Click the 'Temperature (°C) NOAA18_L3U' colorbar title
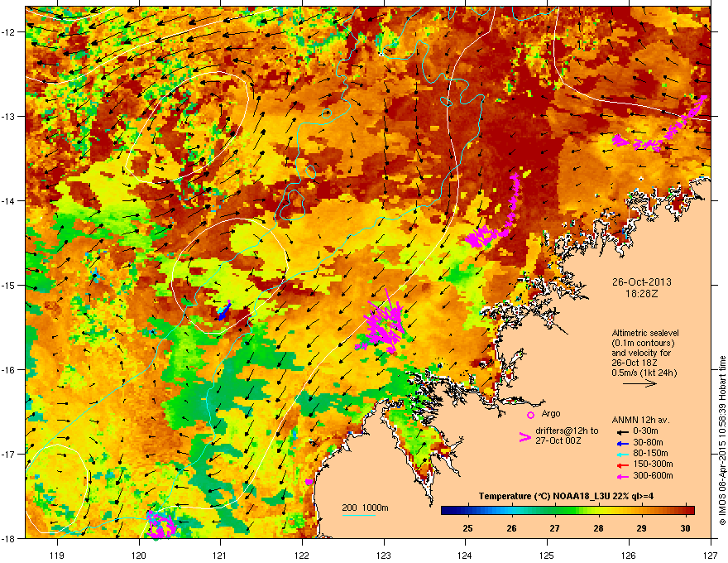The width and height of the screenshot is (728, 563). [x=544, y=496]
